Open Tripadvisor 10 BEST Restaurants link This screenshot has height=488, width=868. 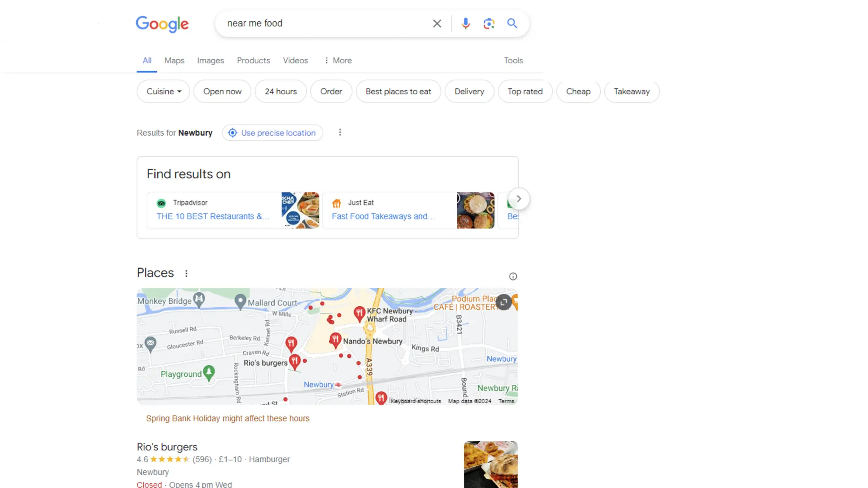[213, 216]
